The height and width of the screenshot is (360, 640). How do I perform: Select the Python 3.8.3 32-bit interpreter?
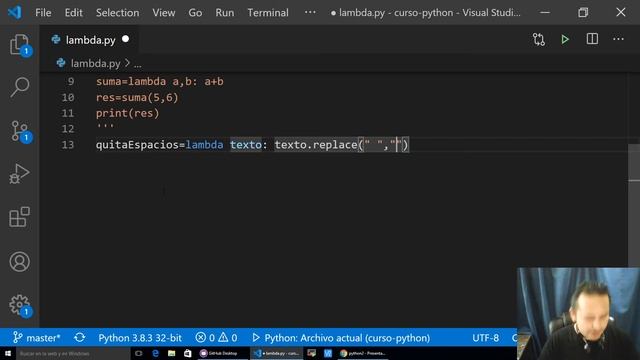pyautogui.click(x=140, y=338)
